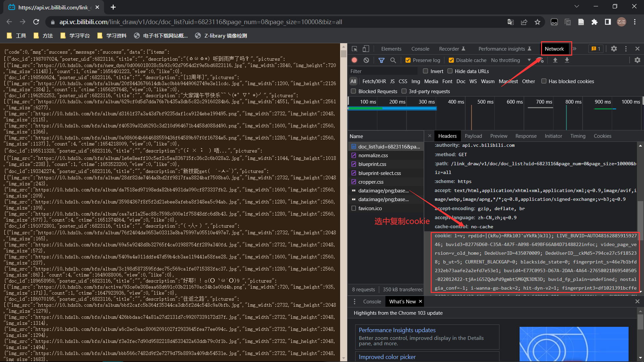This screenshot has width=644, height=362.
Task: Open a new browser tab
Action: (x=113, y=7)
